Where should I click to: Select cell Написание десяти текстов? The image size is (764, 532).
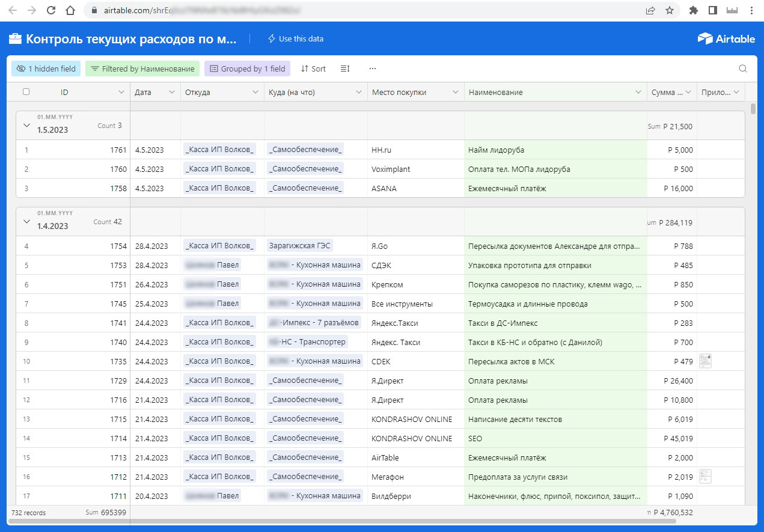(x=555, y=419)
